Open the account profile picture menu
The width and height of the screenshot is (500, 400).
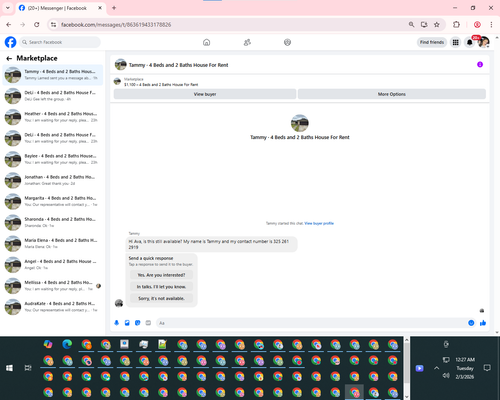pos(484,42)
